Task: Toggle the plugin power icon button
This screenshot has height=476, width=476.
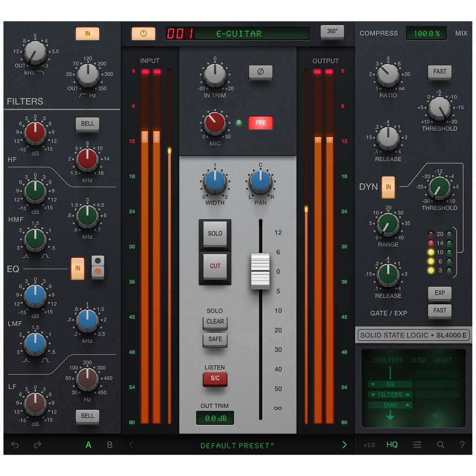Action: click(143, 33)
